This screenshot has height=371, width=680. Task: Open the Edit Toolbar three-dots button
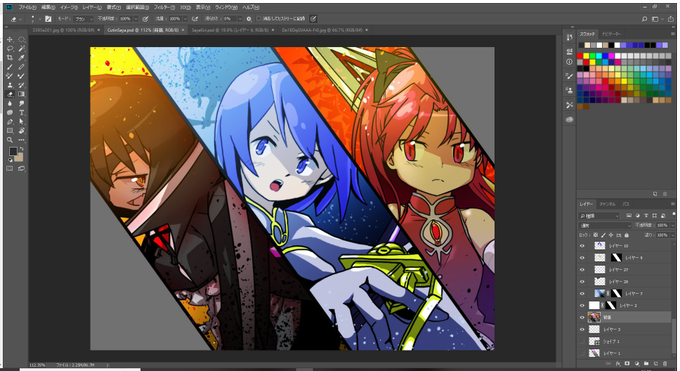(21, 140)
